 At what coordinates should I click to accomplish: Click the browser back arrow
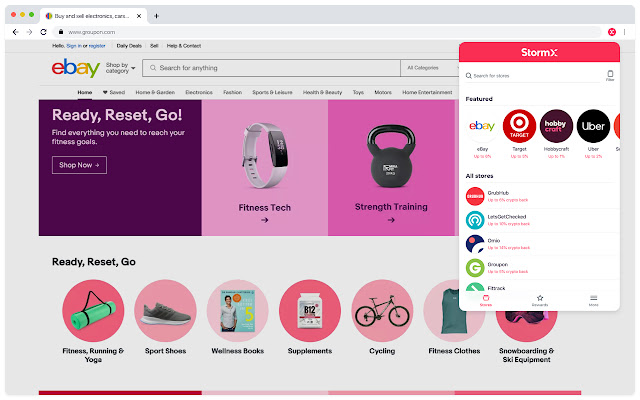coord(16,32)
